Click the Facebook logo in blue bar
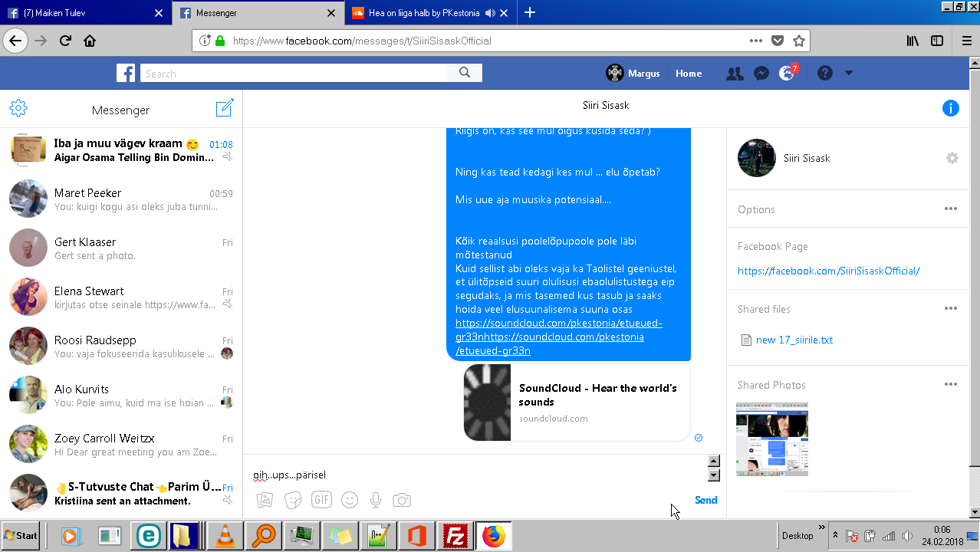The height and width of the screenshot is (552, 980). 126,73
